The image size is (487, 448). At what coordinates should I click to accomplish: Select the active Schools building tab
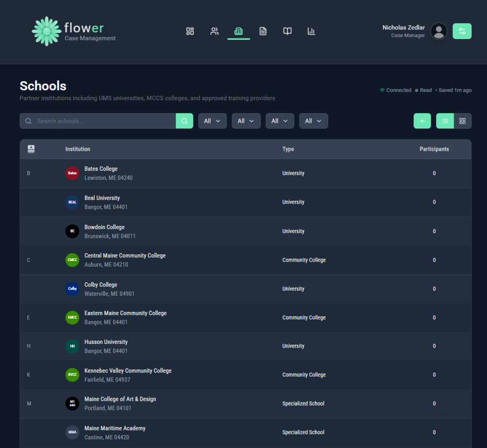click(239, 31)
